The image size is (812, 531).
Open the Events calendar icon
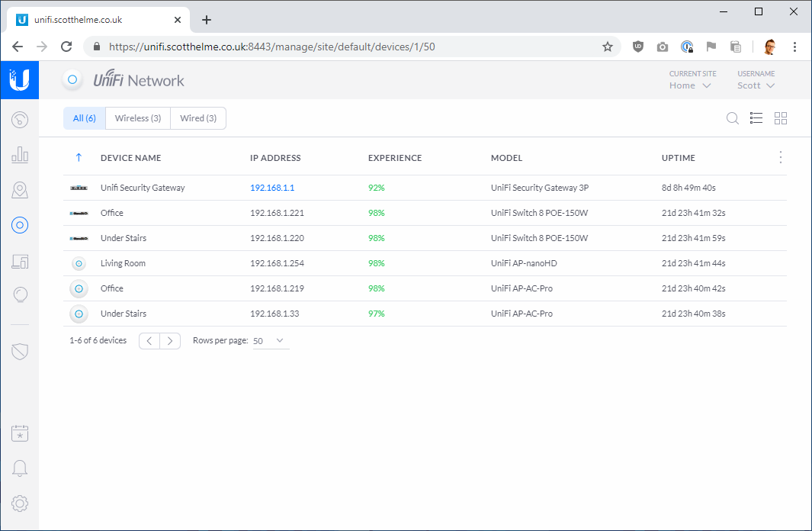point(20,433)
